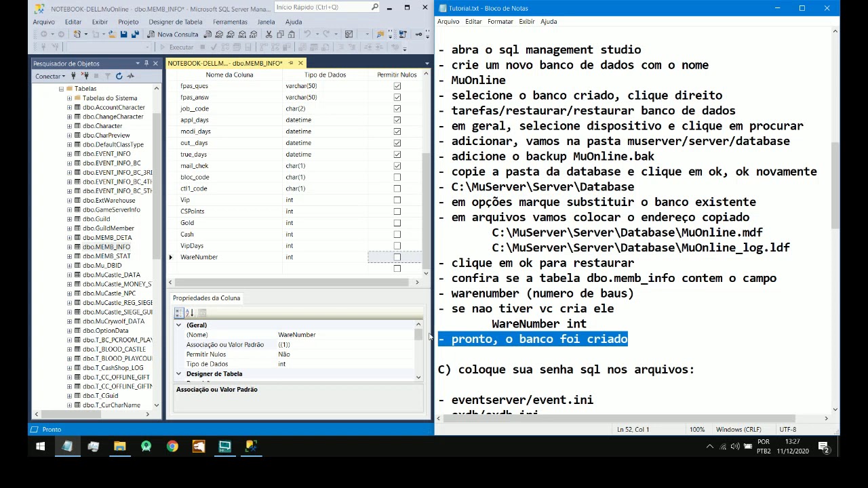Expand dbo.AccountCharacter tree node
The width and height of the screenshot is (868, 488).
[69, 108]
